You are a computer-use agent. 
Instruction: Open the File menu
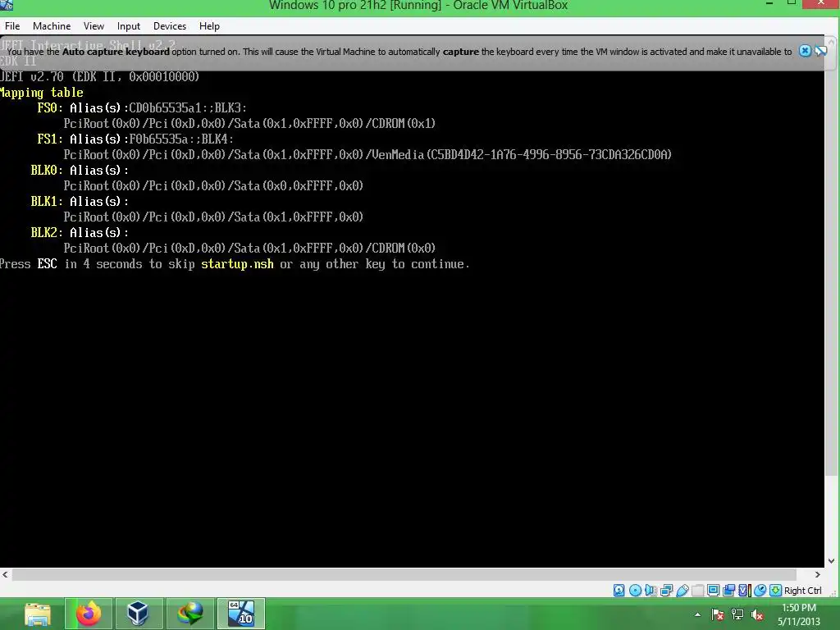click(12, 25)
